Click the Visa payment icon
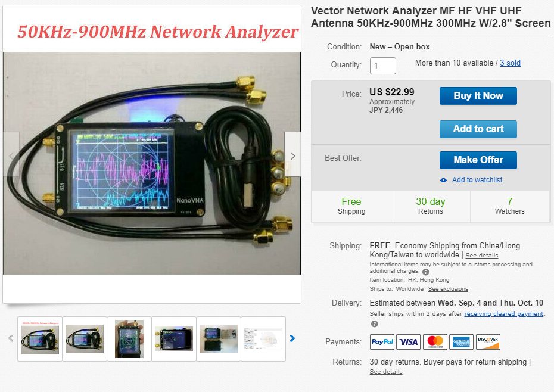This screenshot has width=554, height=392. (x=409, y=342)
